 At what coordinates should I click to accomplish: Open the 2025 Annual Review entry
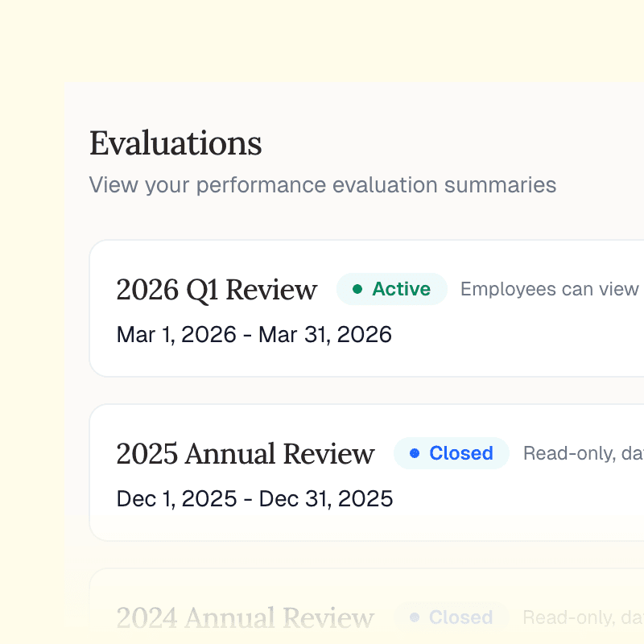click(245, 453)
